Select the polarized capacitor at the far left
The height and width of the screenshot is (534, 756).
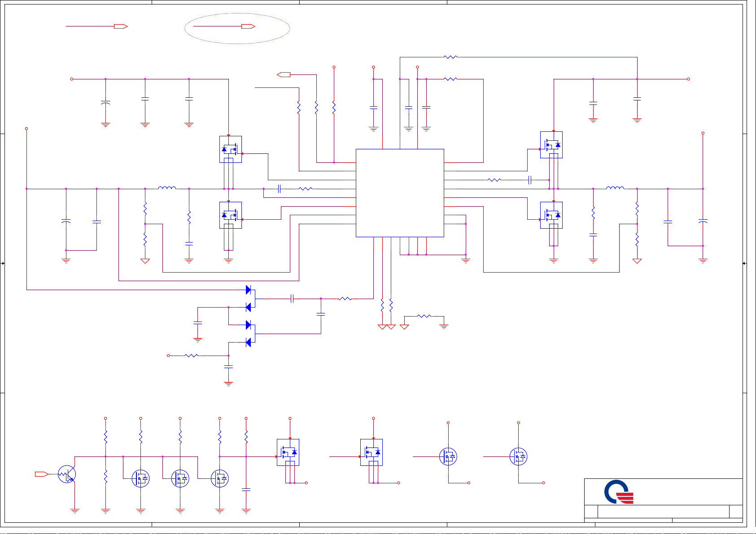click(x=66, y=221)
